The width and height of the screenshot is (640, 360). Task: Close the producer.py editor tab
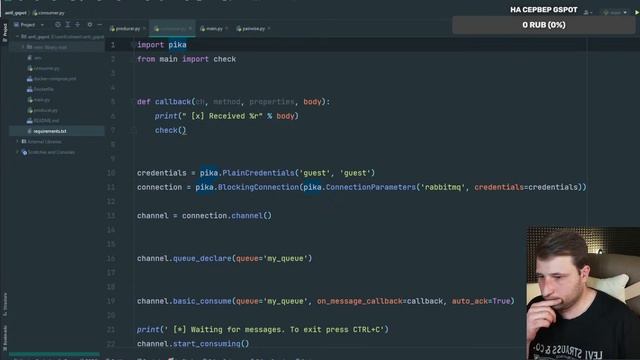click(144, 29)
